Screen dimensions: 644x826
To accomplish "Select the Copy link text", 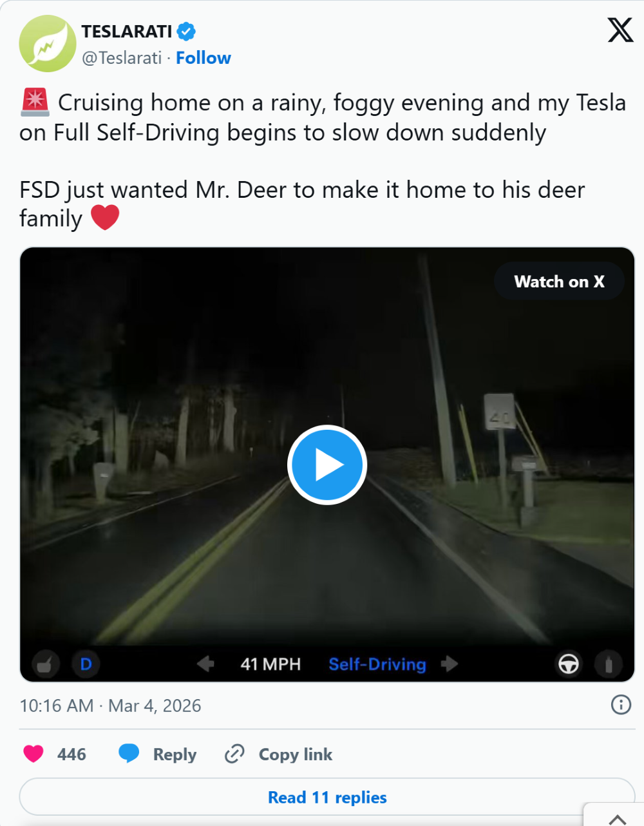I will [296, 754].
